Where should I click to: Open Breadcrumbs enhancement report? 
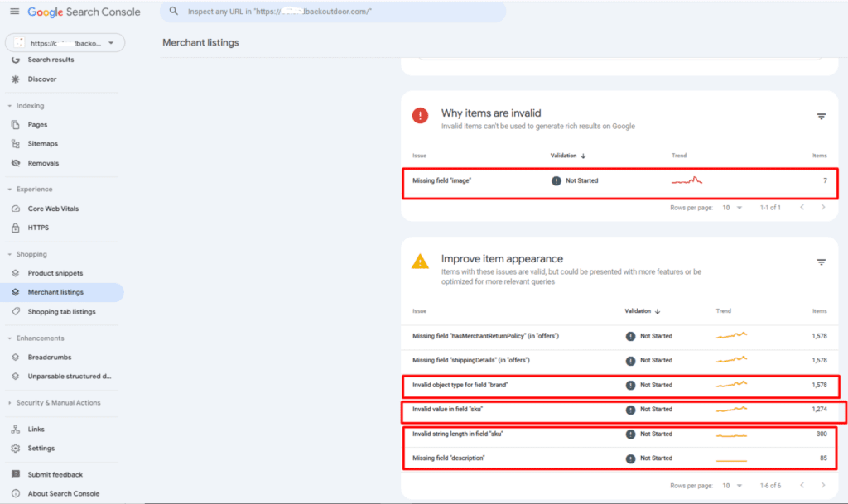point(50,358)
